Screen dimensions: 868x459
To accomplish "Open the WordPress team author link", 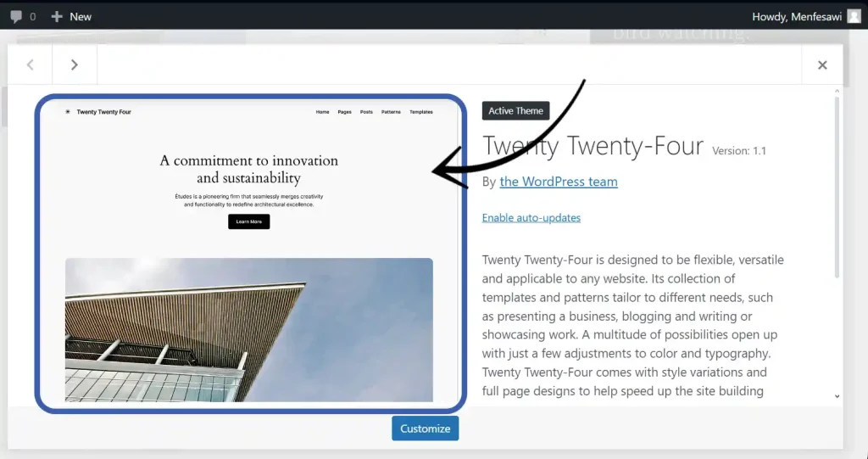I will click(x=558, y=182).
